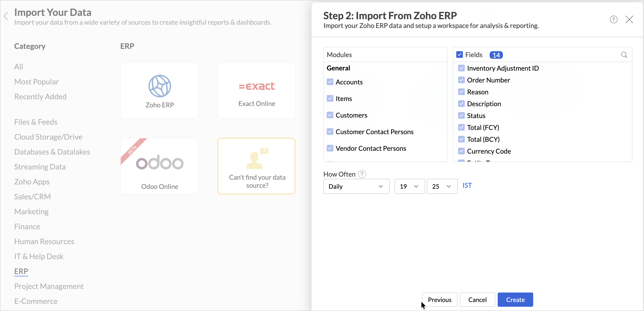This screenshot has height=311, width=644.
Task: Toggle the select-all Fields checkbox
Action: (x=459, y=55)
